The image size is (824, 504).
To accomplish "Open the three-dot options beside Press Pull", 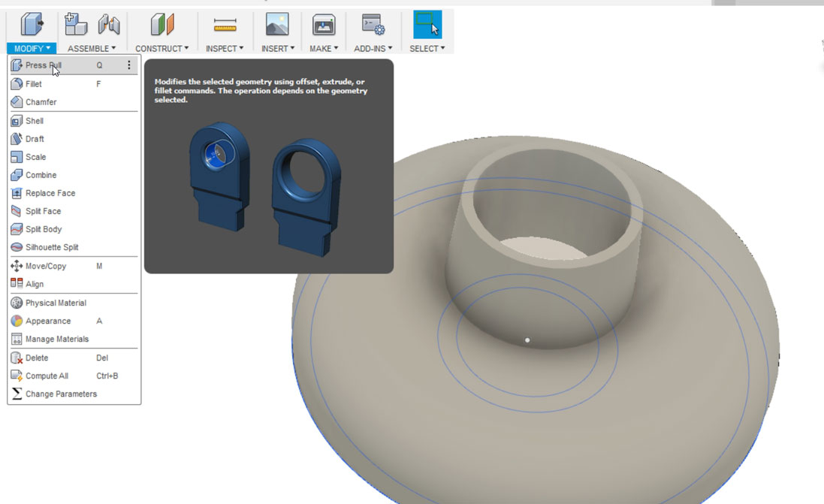I will [x=128, y=65].
